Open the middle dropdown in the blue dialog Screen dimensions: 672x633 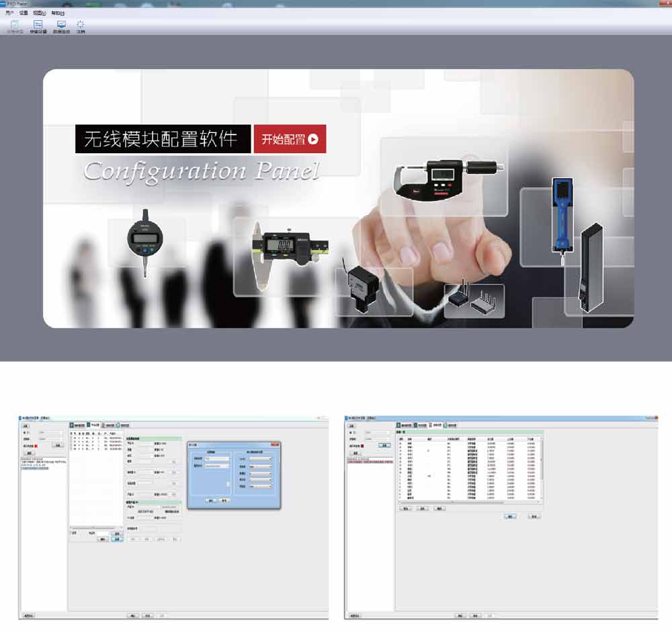pos(259,474)
